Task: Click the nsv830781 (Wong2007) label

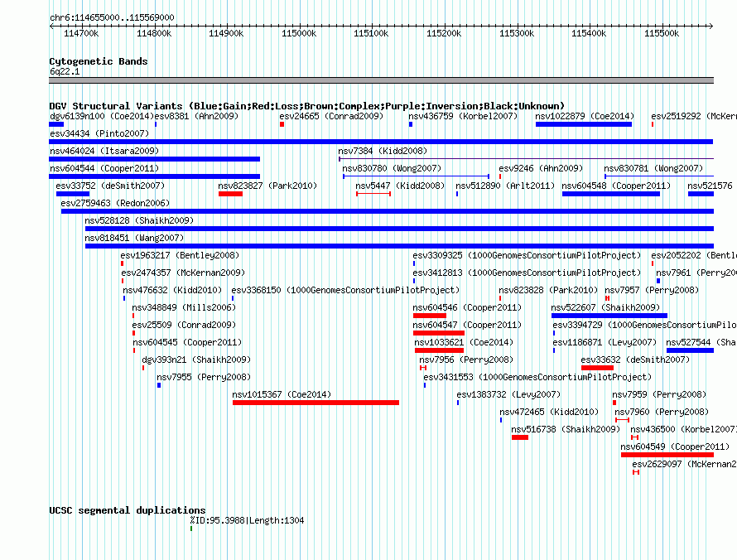Action: [x=653, y=168]
